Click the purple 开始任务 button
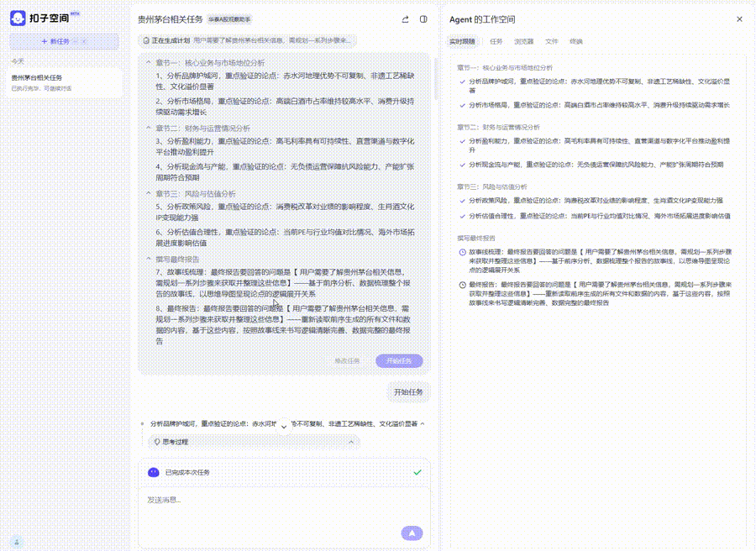 coord(399,360)
